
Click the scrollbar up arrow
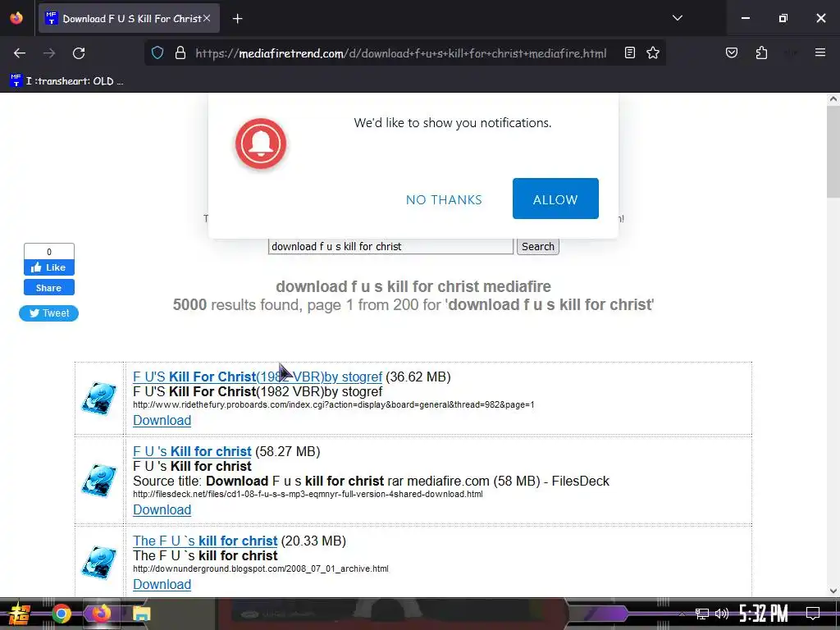(833, 98)
